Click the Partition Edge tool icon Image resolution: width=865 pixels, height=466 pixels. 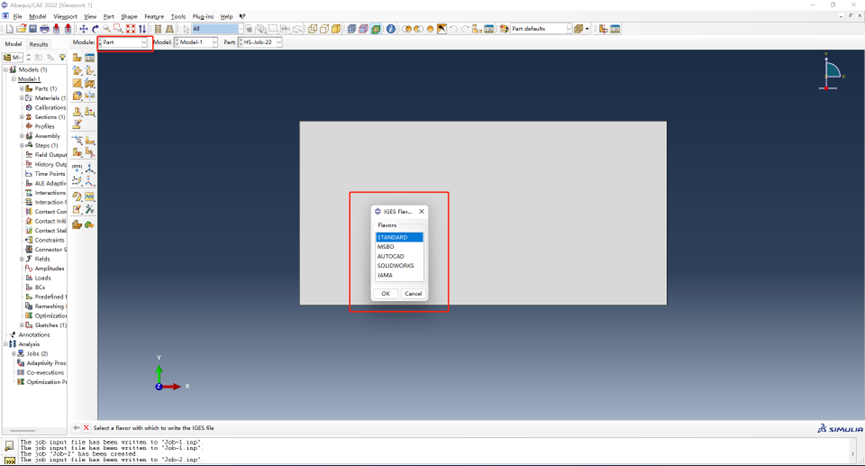pyautogui.click(x=77, y=140)
